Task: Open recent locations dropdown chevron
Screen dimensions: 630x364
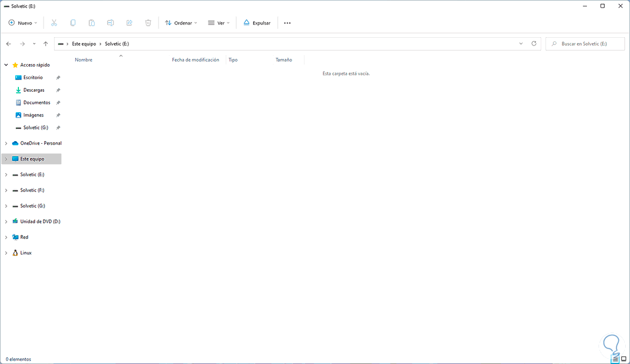Action: [34, 44]
